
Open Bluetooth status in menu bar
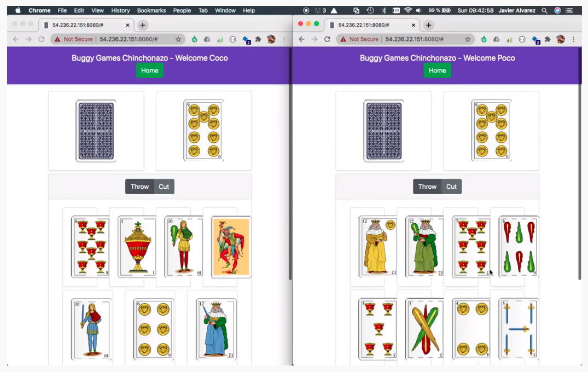pos(384,10)
